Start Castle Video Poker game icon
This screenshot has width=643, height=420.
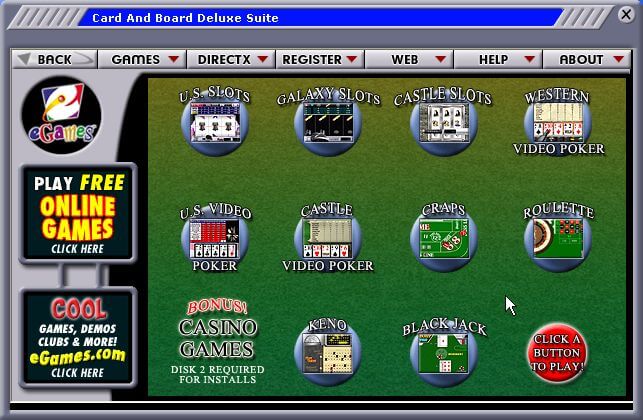click(328, 238)
